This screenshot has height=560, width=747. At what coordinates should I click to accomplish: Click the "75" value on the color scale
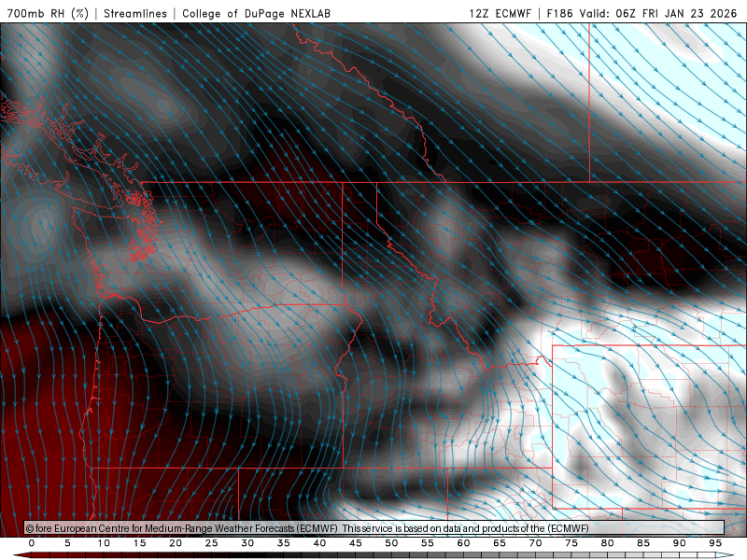pos(571,543)
